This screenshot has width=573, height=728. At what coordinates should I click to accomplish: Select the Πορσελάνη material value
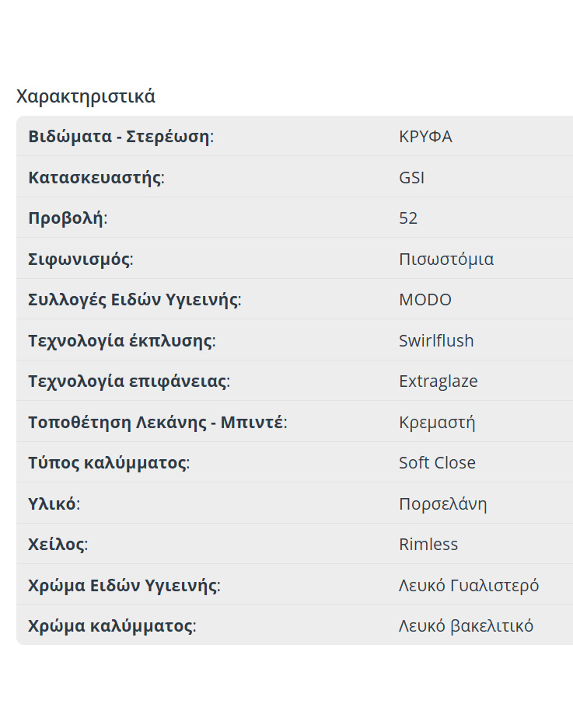[x=442, y=504]
